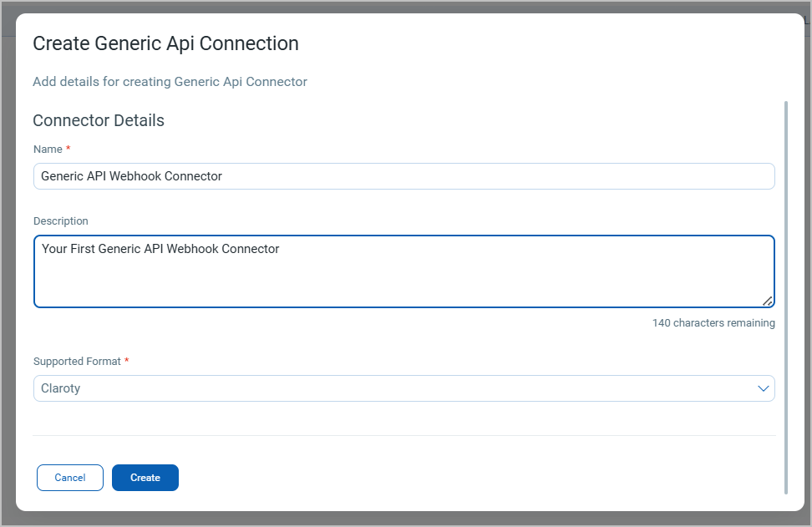Click the Description box resize handle
This screenshot has width=812, height=527.
(767, 301)
